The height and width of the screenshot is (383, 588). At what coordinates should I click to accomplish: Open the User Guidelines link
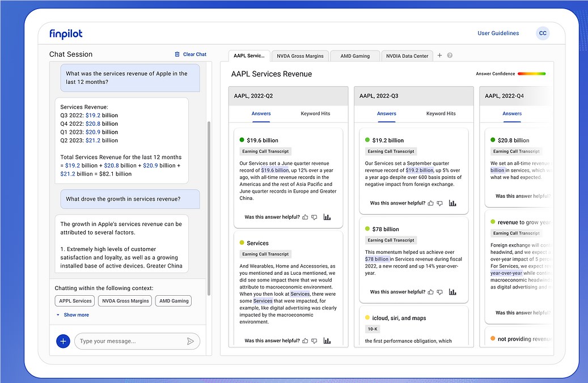(x=498, y=33)
